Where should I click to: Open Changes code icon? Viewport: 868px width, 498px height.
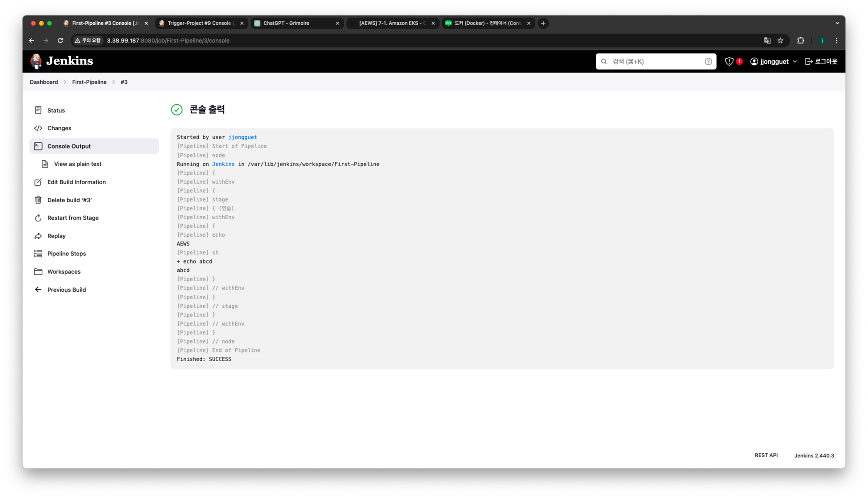(38, 128)
